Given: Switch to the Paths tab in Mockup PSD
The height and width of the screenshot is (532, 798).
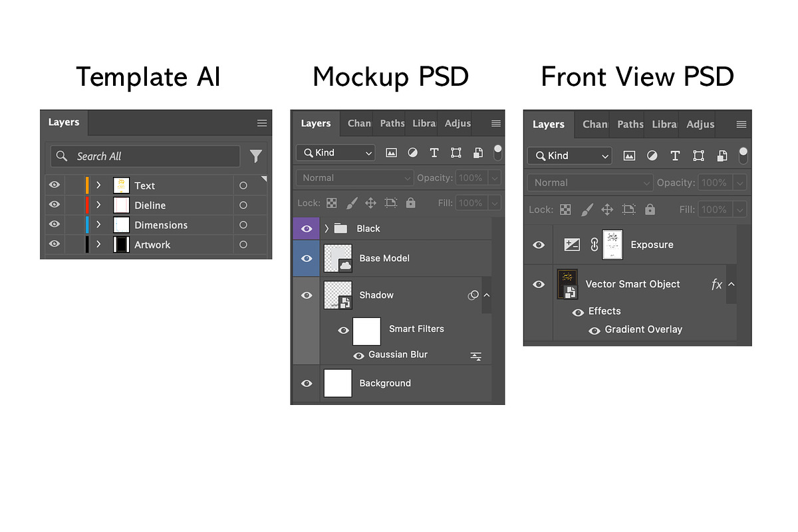Looking at the screenshot, I should (x=392, y=123).
